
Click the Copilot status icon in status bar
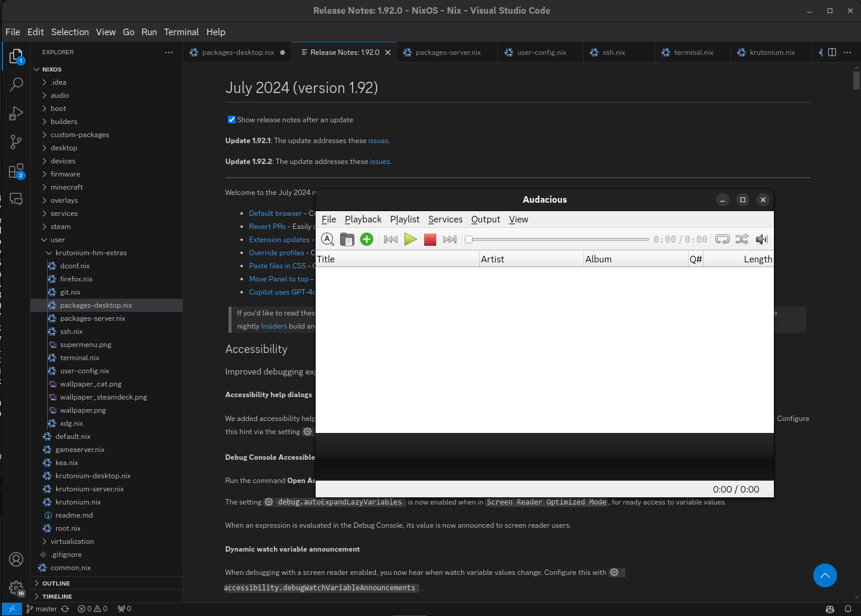pyautogui.click(x=830, y=609)
